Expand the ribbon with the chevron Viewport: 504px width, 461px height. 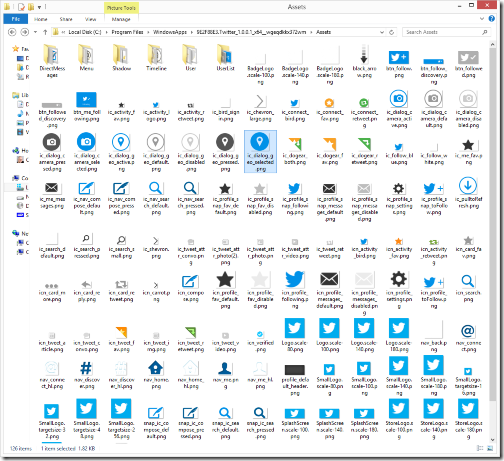click(x=482, y=19)
